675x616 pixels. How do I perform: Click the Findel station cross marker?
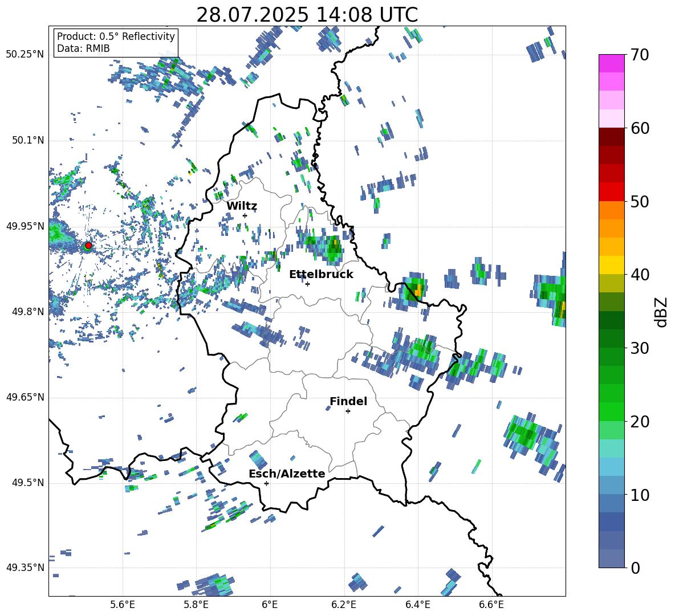pyautogui.click(x=348, y=411)
